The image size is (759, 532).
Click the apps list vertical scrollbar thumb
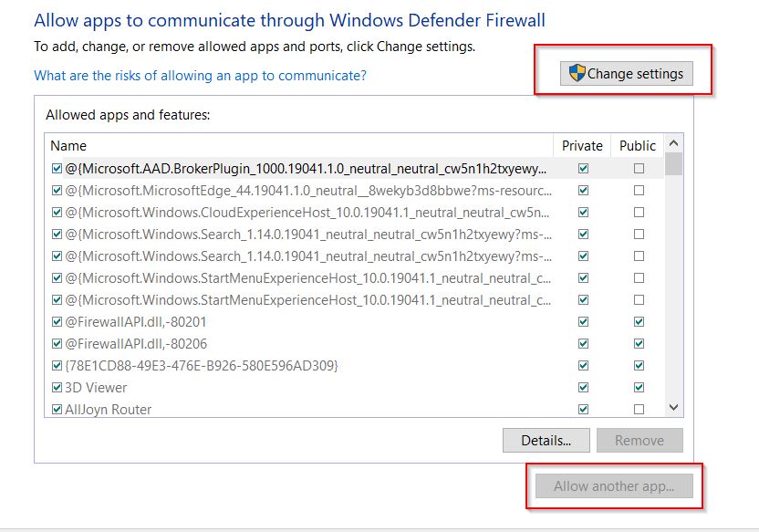click(673, 163)
